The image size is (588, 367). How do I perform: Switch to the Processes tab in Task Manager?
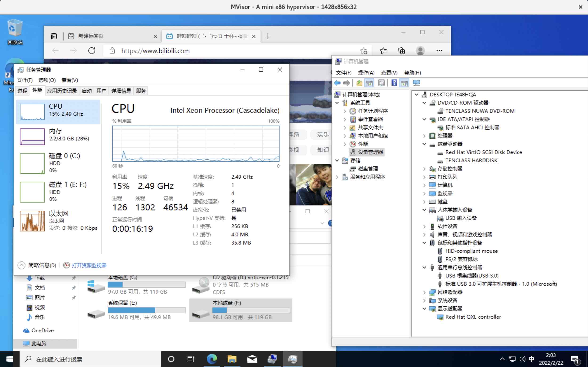coord(22,91)
